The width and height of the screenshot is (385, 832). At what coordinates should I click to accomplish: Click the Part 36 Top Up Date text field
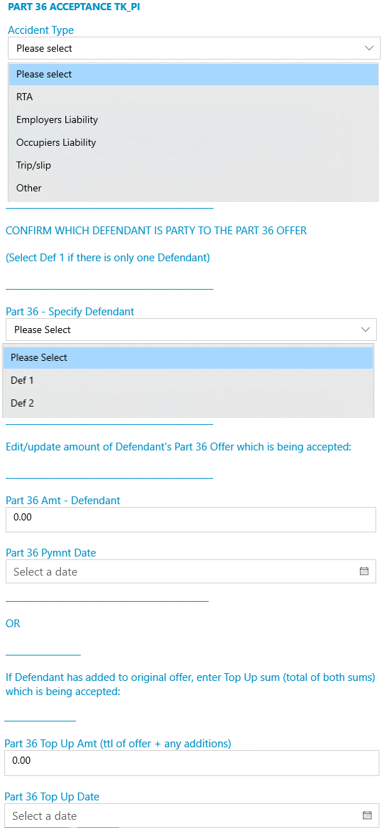tap(191, 815)
